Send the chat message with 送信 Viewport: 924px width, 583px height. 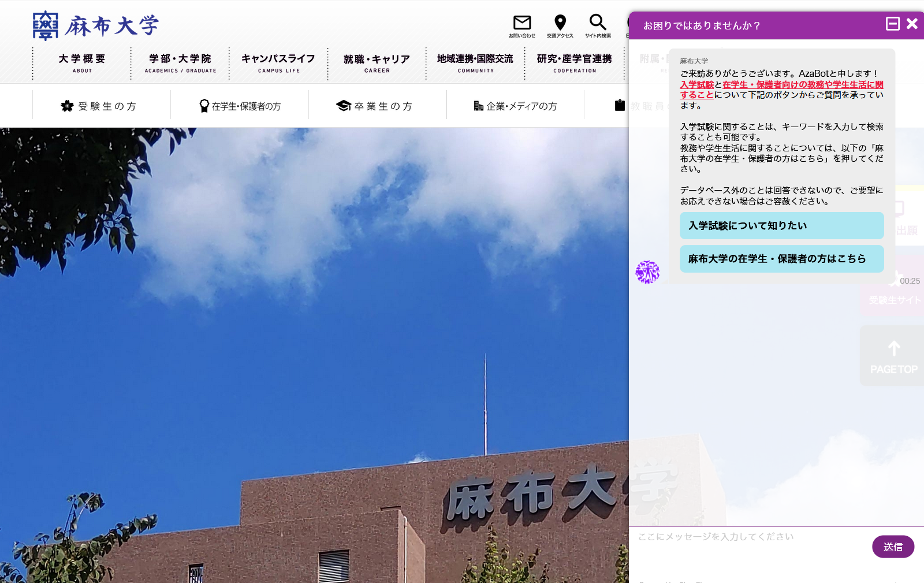click(x=893, y=547)
